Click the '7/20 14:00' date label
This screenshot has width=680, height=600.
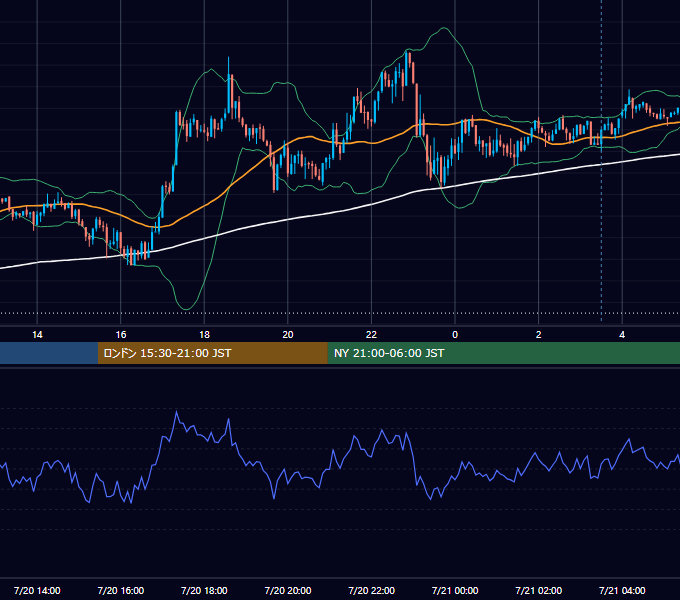tap(37, 590)
